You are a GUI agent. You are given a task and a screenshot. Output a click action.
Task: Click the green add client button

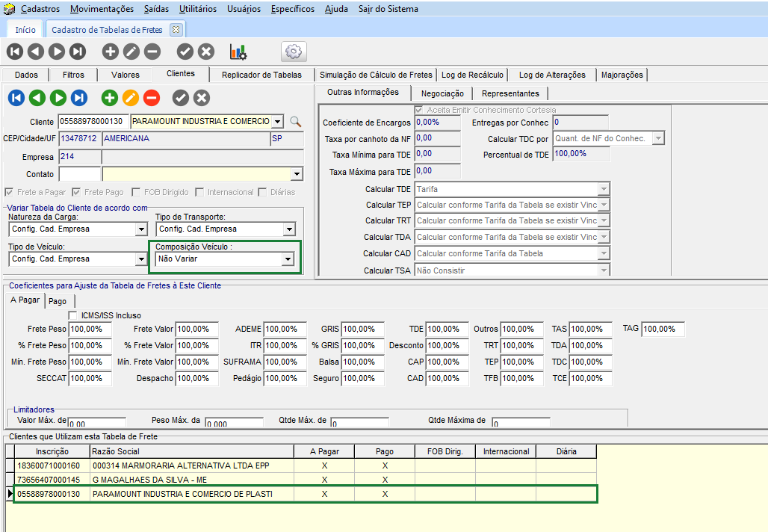(110, 98)
